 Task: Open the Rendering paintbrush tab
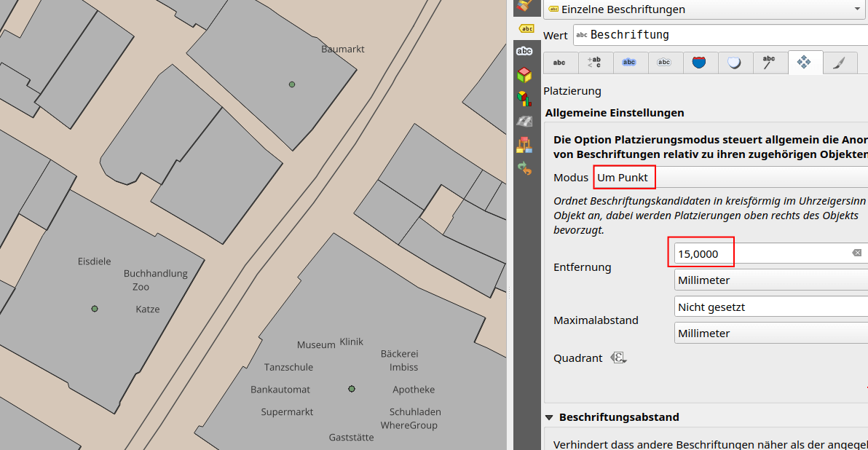(840, 63)
